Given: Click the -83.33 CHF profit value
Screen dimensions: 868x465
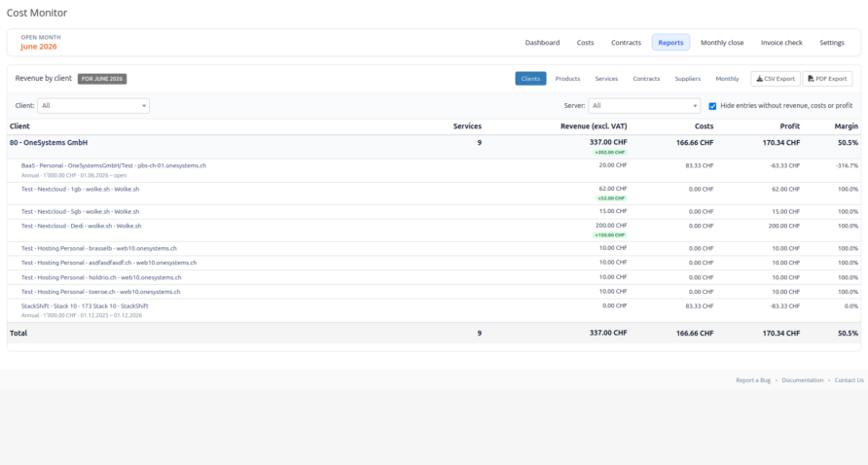Looking at the screenshot, I should coord(785,306).
